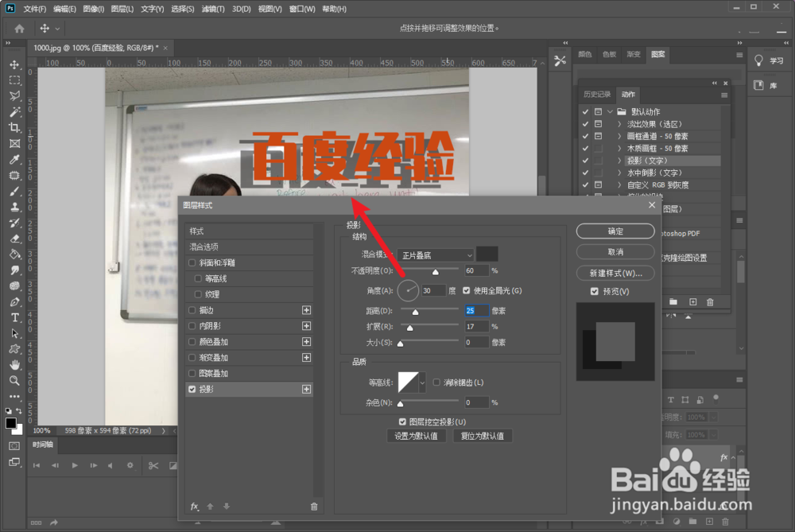This screenshot has height=532, width=795.
Task: Open the 文件(F) menu
Action: point(34,9)
